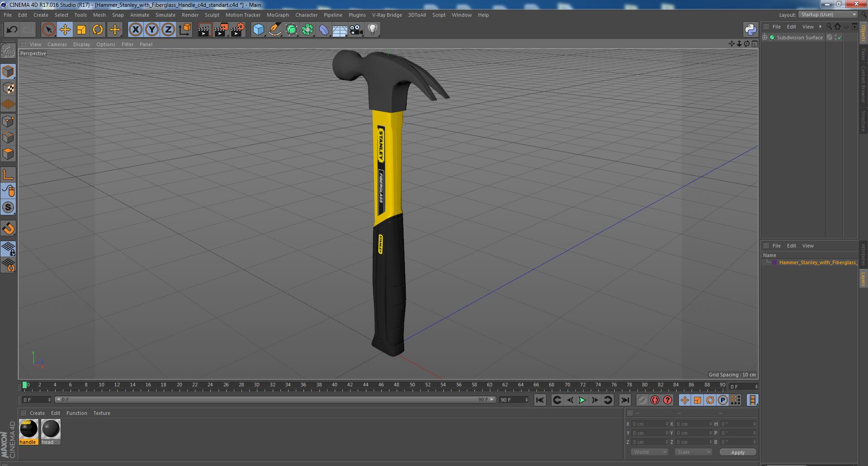Open the viewport Display menu
This screenshot has width=868, height=466.
81,44
